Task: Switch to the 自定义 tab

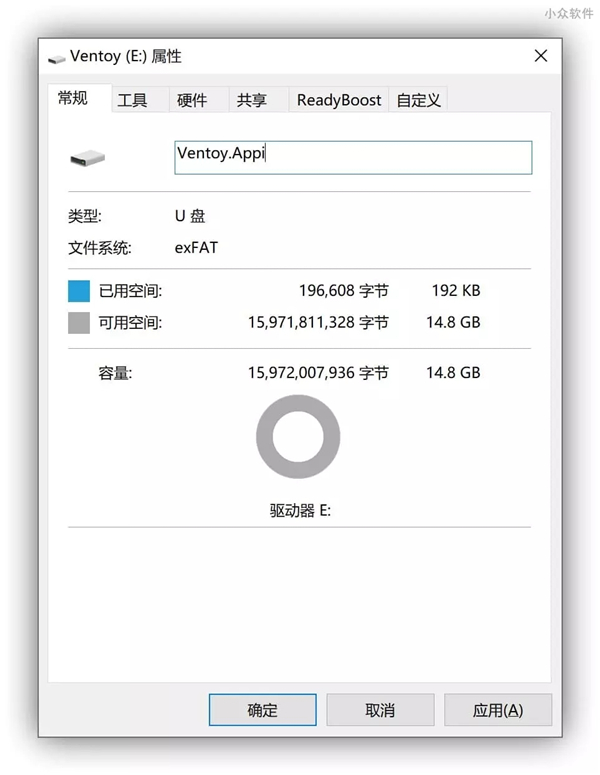Action: [x=418, y=100]
